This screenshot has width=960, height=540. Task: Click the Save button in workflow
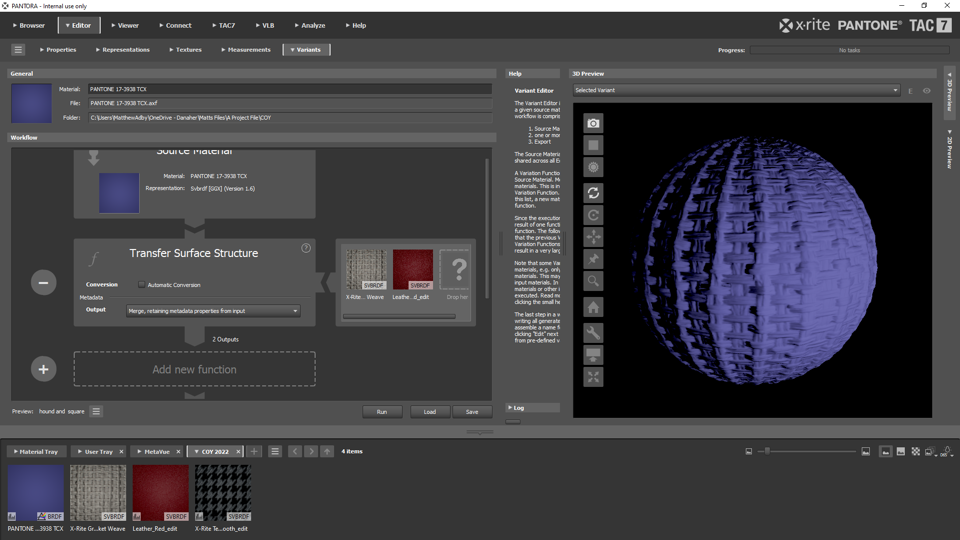pos(471,412)
